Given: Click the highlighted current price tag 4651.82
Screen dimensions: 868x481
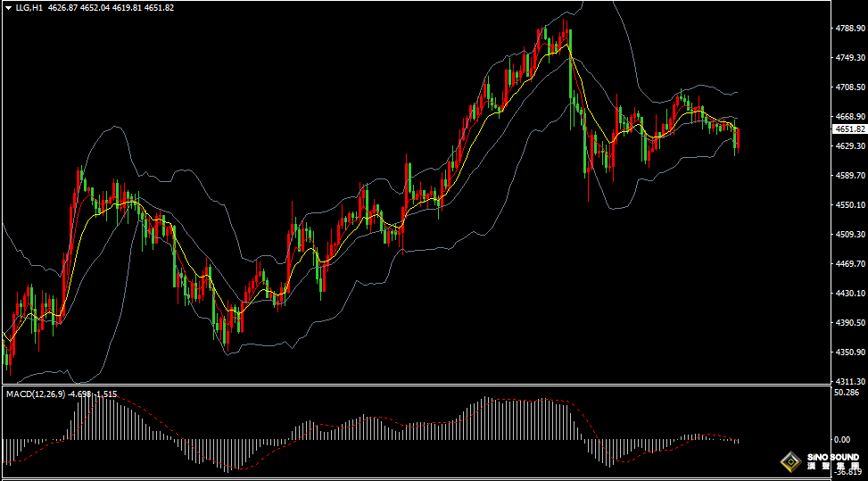Looking at the screenshot, I should click(x=849, y=129).
